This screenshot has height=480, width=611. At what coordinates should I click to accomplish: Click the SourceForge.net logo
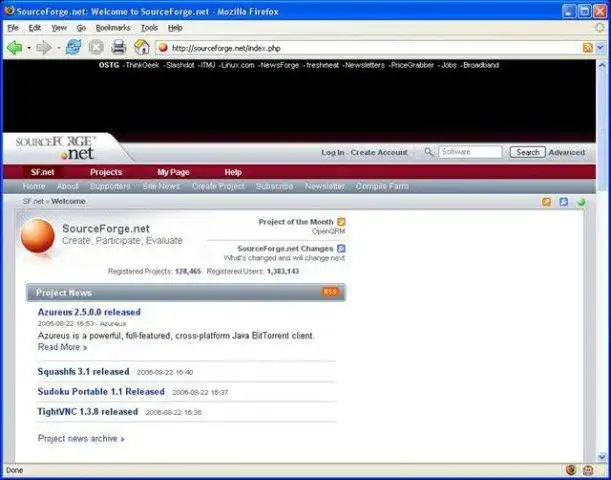[55, 148]
